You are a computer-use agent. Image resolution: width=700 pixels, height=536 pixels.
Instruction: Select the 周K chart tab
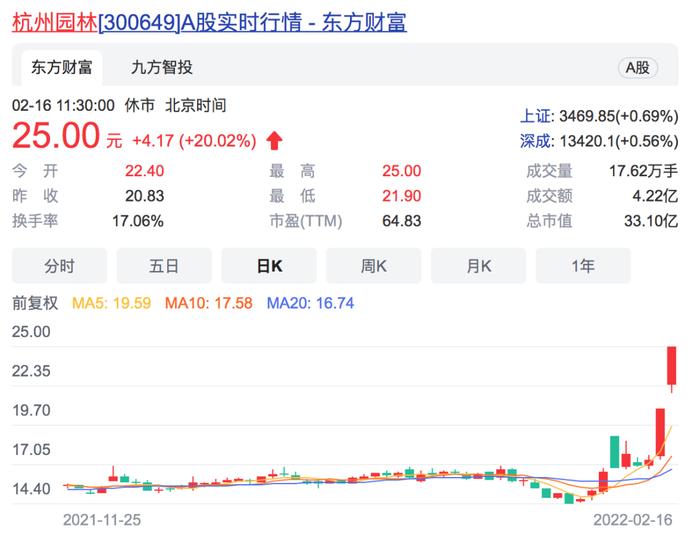click(x=374, y=266)
